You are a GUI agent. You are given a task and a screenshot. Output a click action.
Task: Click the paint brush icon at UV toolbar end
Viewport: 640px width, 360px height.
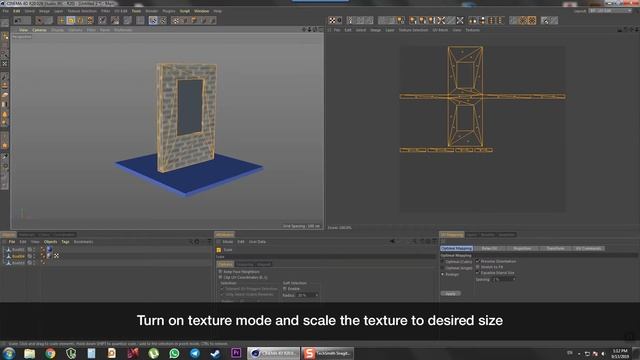pyautogui.click(x=544, y=20)
